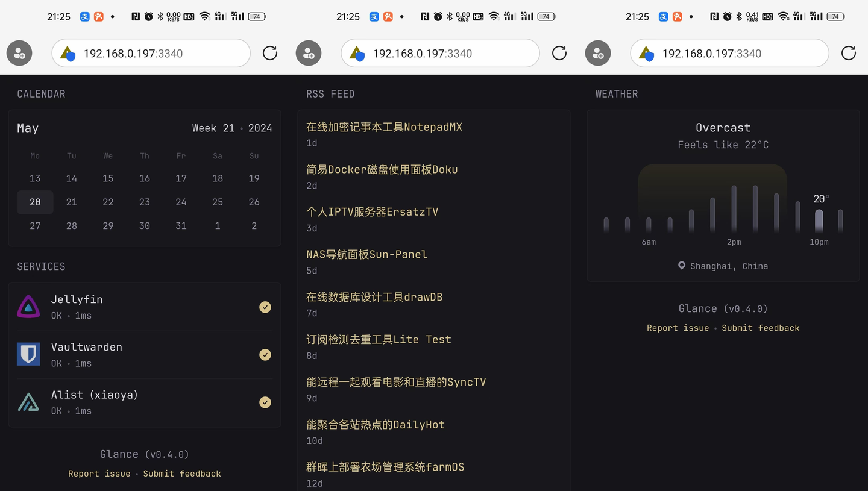
Task: Click the location pin icon beside Shanghai, China
Action: click(x=682, y=266)
